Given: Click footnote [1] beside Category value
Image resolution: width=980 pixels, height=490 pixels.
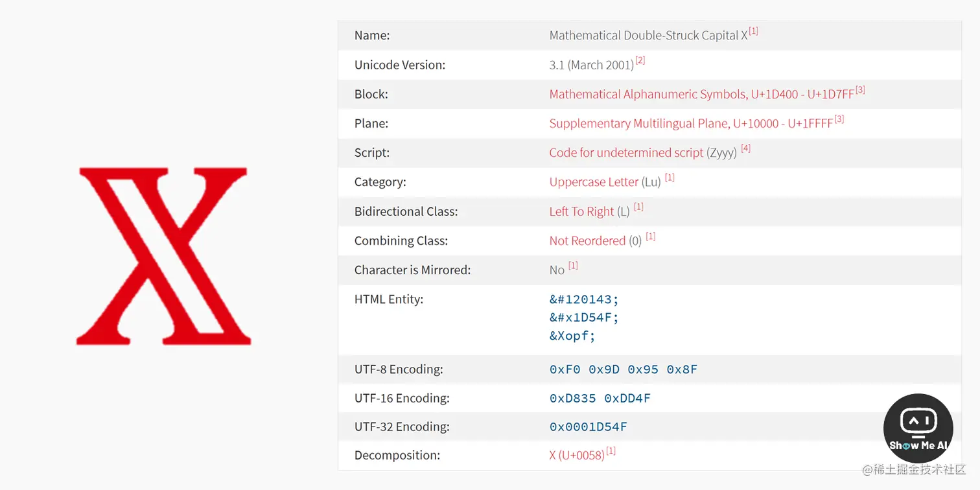Looking at the screenshot, I should point(670,178).
